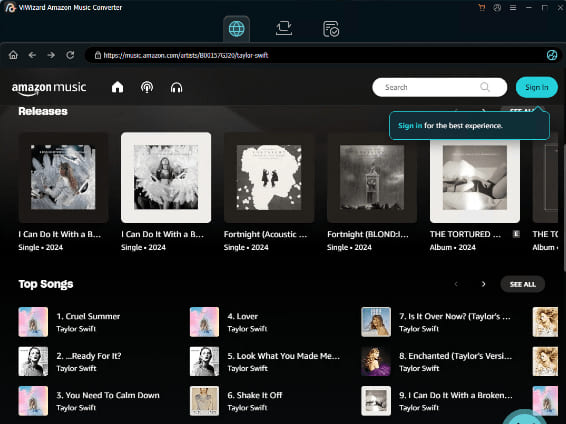Click Look What You Made Me... thumbnail
566x424 pixels.
[x=204, y=361]
